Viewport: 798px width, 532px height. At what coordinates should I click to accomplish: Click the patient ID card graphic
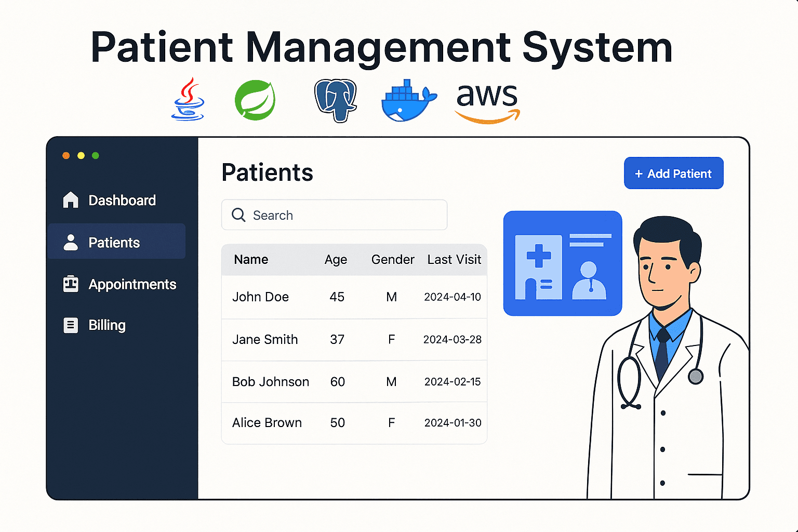562,263
